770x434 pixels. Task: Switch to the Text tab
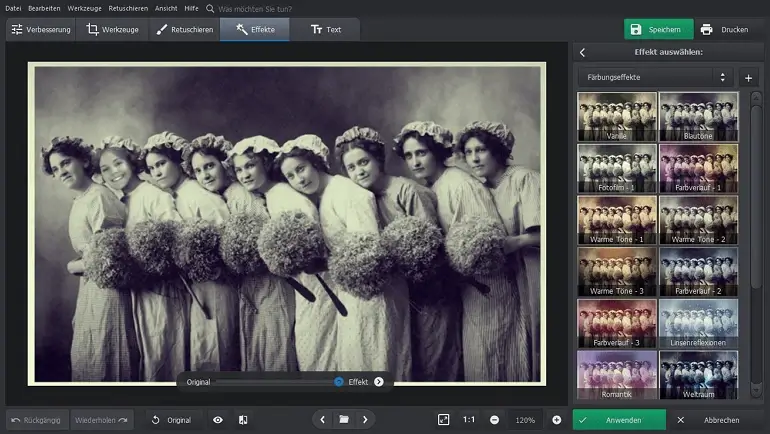pos(325,29)
